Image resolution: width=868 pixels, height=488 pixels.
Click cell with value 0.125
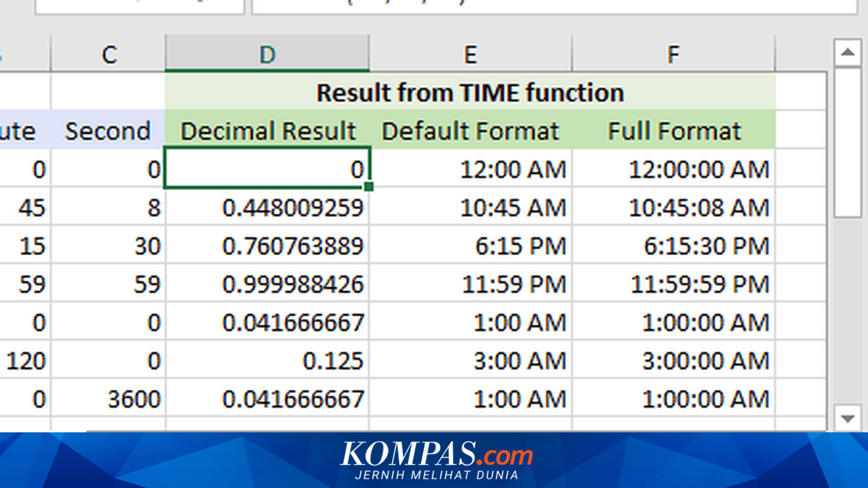click(x=267, y=360)
